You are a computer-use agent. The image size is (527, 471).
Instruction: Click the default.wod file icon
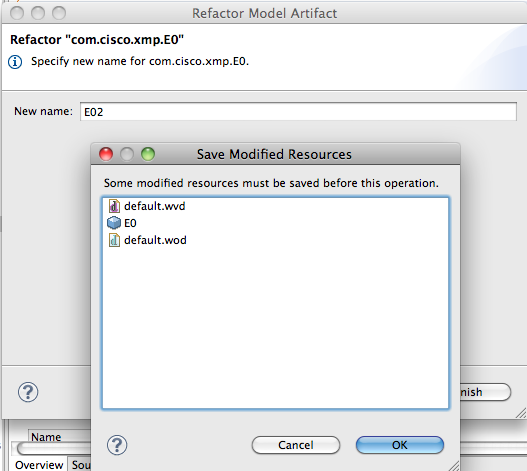pos(114,240)
